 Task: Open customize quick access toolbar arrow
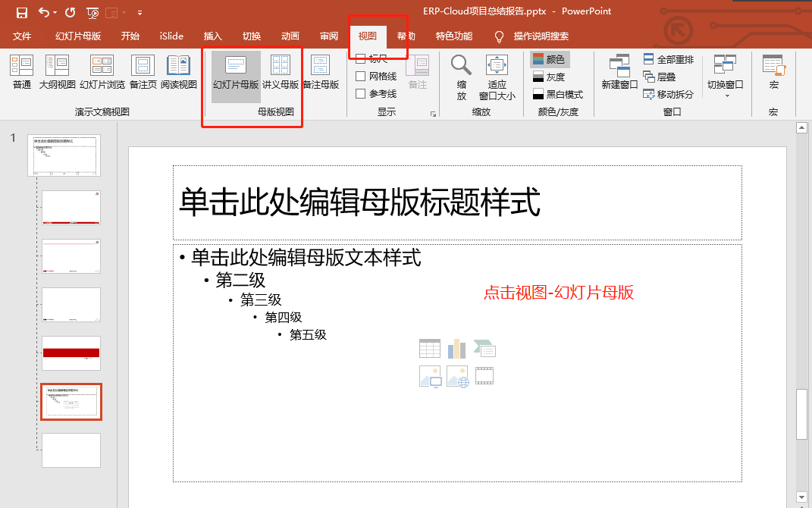140,12
